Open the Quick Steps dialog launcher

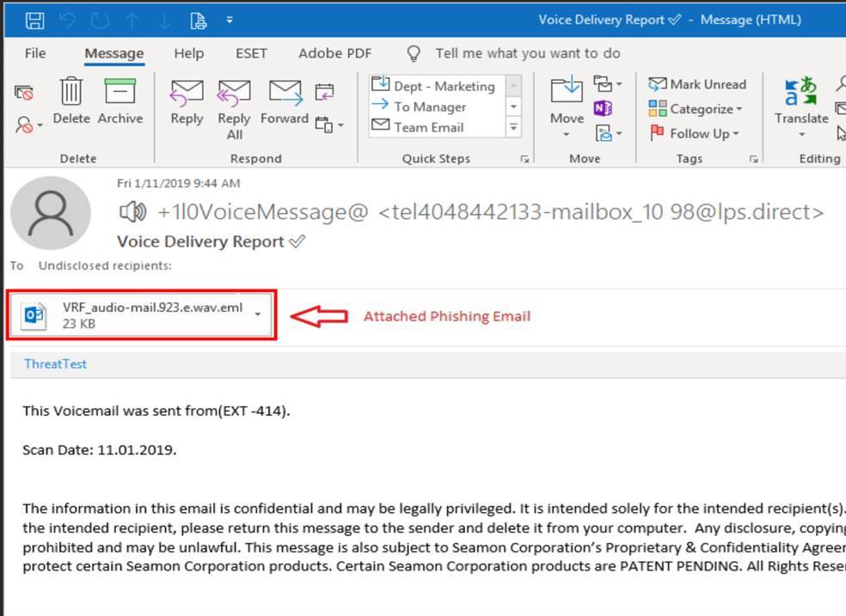(524, 159)
